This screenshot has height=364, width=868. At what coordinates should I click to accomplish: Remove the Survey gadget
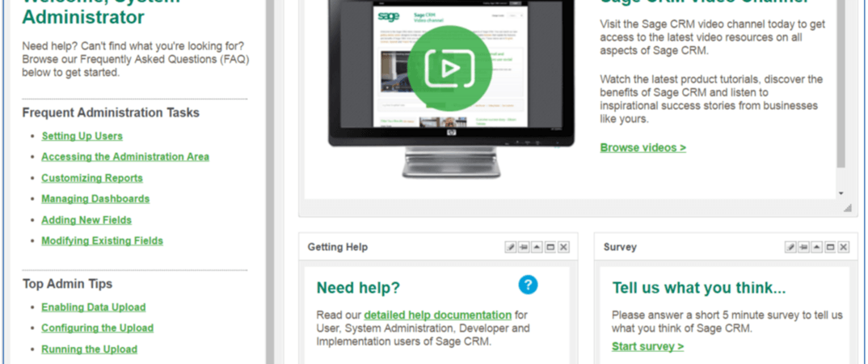pos(844,247)
